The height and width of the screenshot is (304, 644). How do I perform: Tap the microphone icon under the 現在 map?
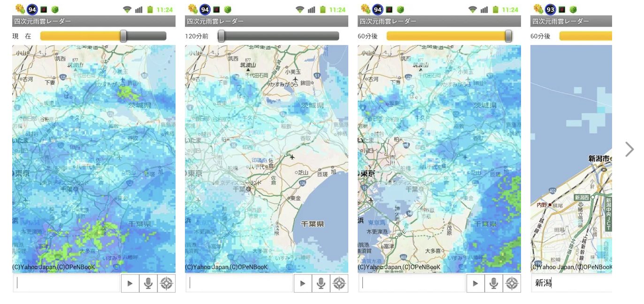148,283
